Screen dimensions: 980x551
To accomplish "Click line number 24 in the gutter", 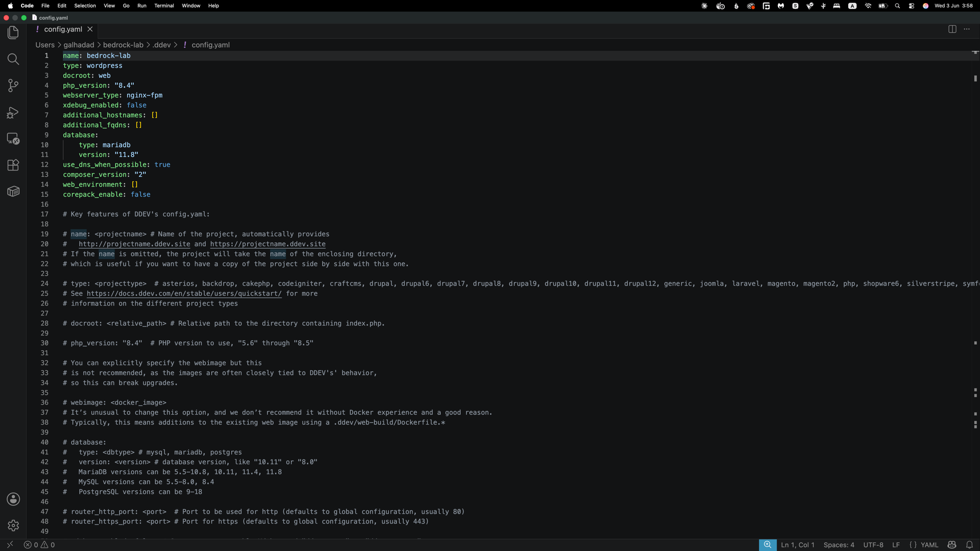I will tap(45, 284).
